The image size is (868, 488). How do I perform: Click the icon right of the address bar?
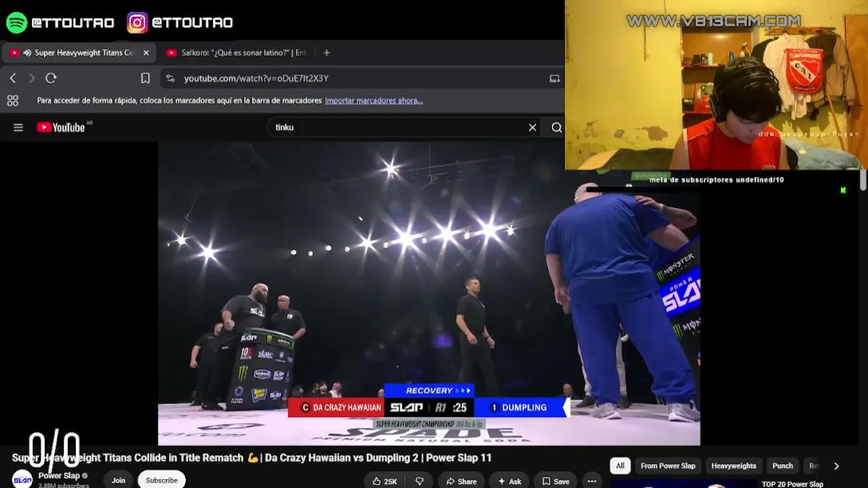(555, 79)
